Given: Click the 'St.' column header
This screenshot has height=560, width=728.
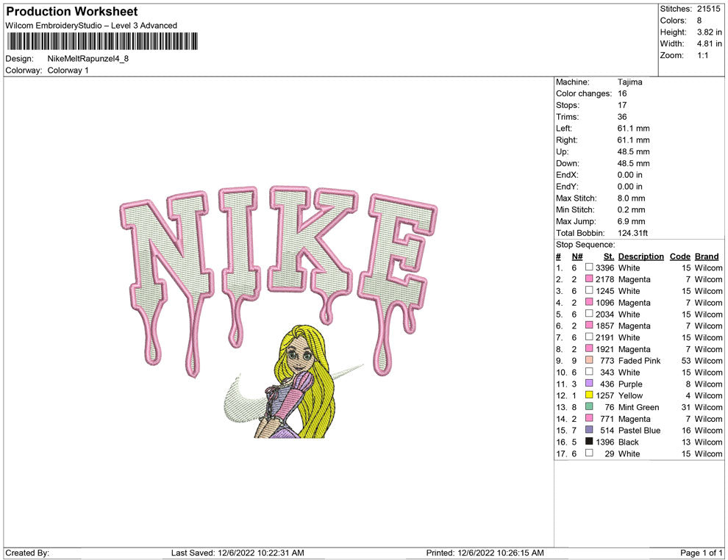Looking at the screenshot, I should click(x=609, y=256).
